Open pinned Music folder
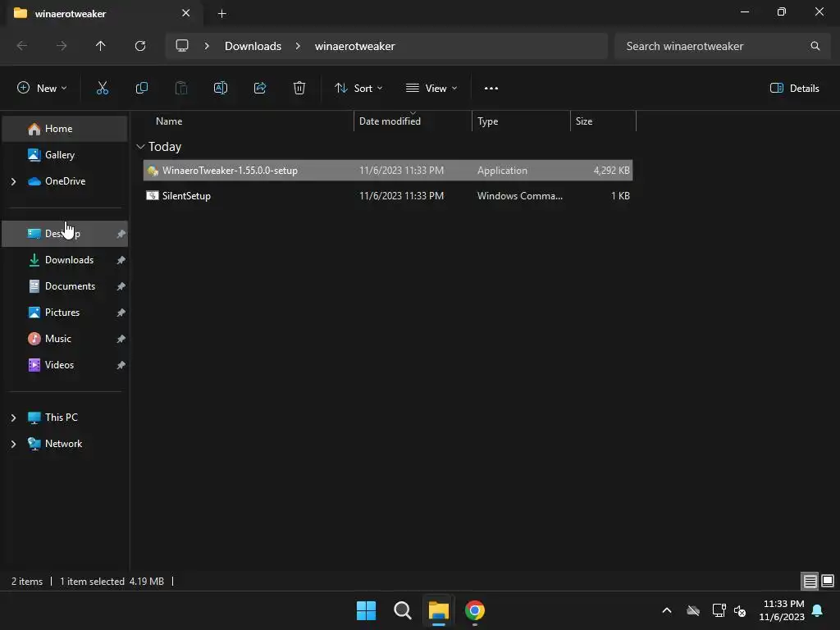The height and width of the screenshot is (630, 840). pos(65,339)
